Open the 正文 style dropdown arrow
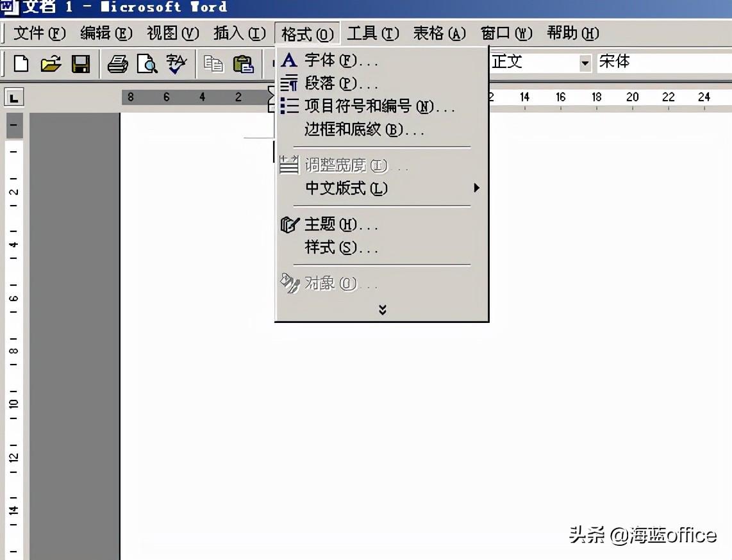 pos(585,63)
